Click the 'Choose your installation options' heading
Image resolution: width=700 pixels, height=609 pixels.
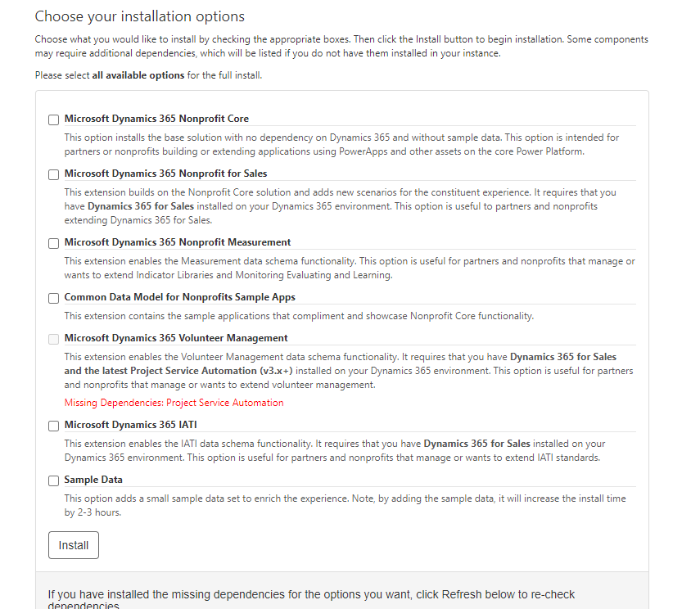point(140,16)
